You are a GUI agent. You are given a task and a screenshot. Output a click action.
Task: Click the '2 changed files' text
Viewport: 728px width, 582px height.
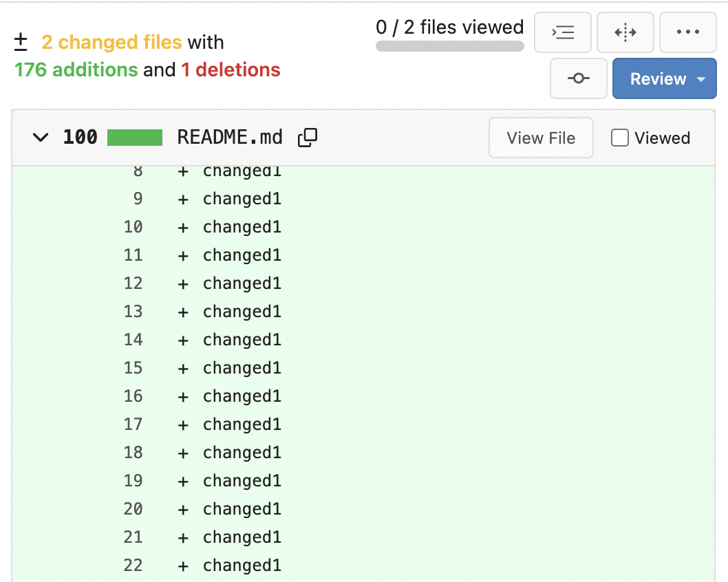(x=111, y=43)
